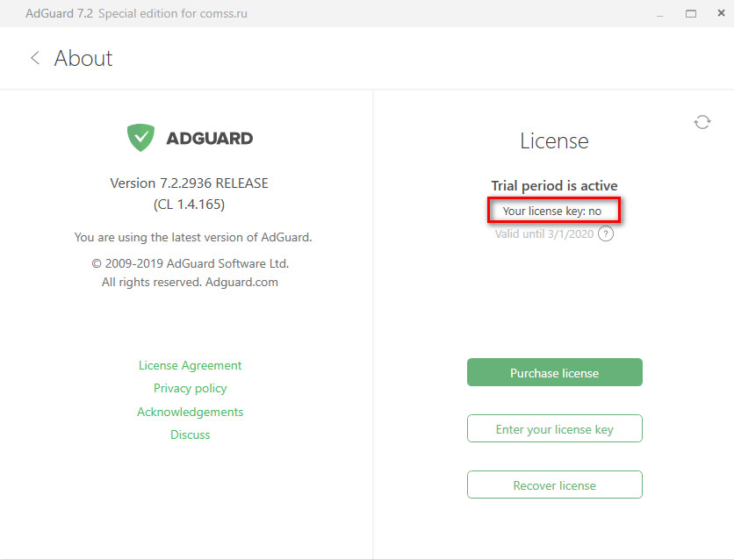The width and height of the screenshot is (734, 560).
Task: Click the Trial period is active status
Action: pos(554,186)
